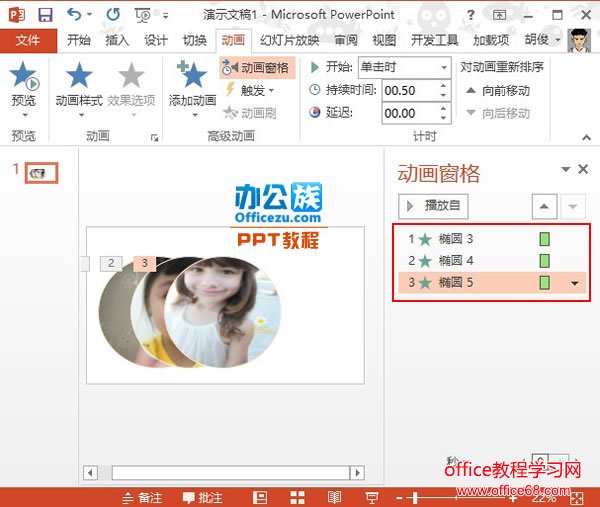Open the 开发工具 tab
600x507 pixels.
(x=435, y=40)
